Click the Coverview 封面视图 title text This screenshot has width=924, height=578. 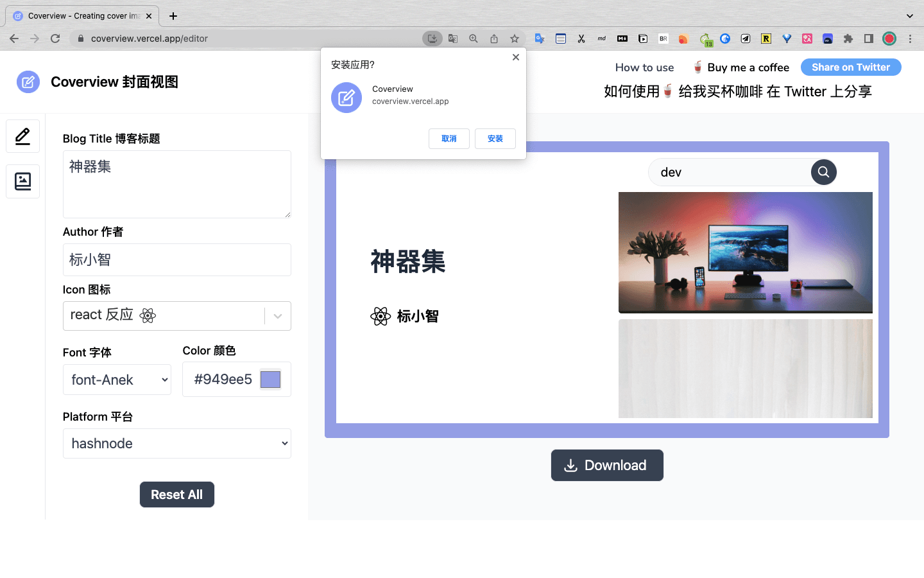tap(114, 82)
